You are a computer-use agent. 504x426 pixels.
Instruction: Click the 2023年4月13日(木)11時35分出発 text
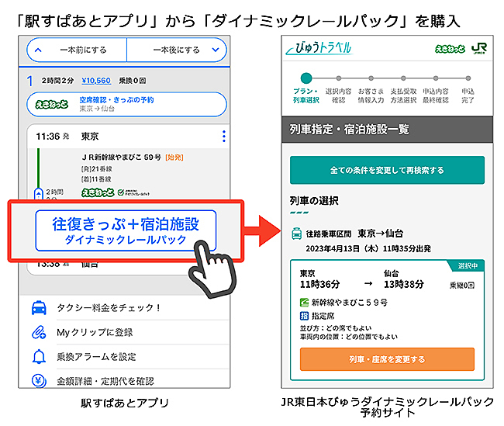(368, 248)
